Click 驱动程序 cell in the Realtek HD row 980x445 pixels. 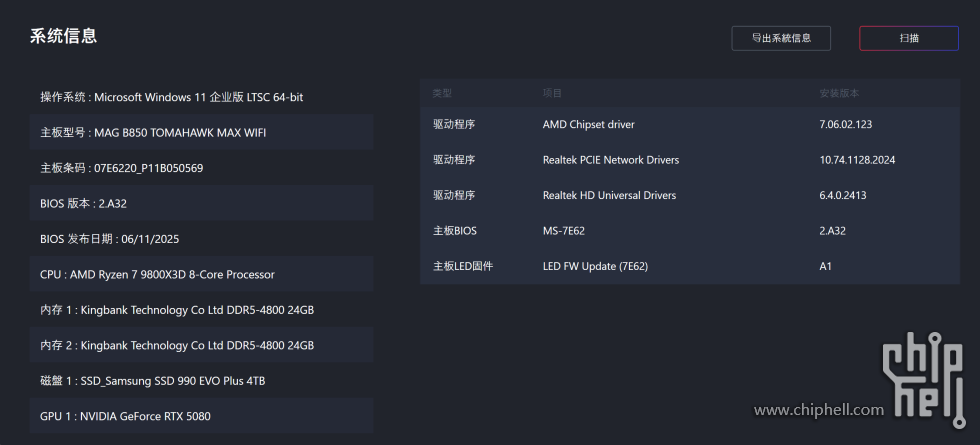pyautogui.click(x=454, y=195)
